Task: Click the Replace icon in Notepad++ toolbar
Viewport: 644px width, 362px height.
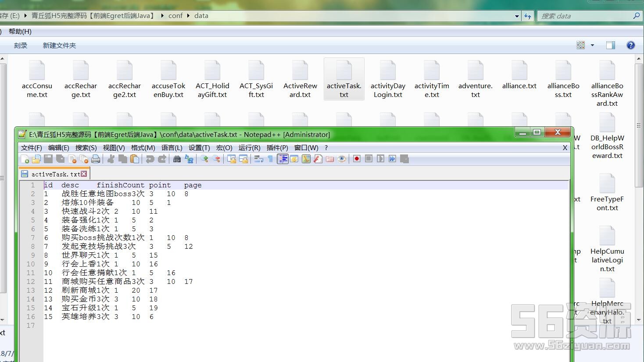Action: click(189, 159)
